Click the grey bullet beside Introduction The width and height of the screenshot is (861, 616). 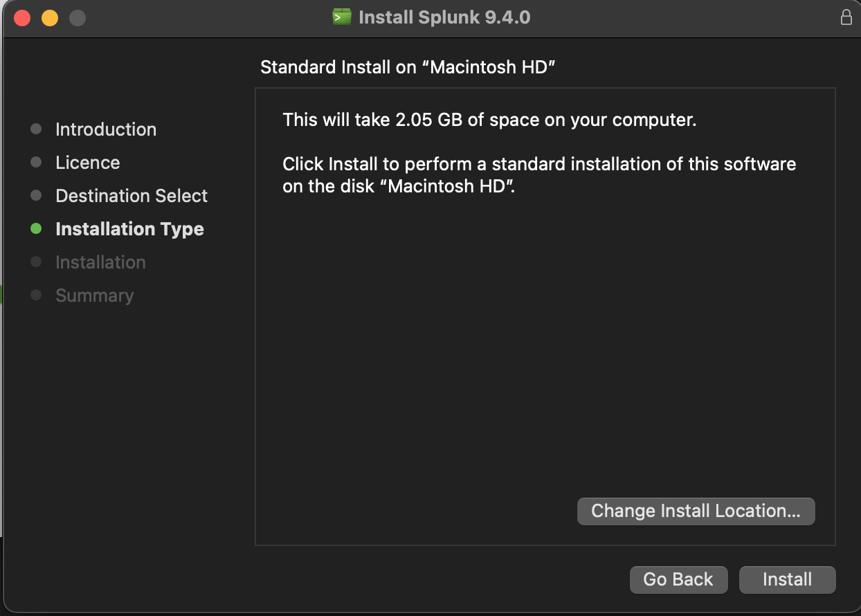click(37, 129)
